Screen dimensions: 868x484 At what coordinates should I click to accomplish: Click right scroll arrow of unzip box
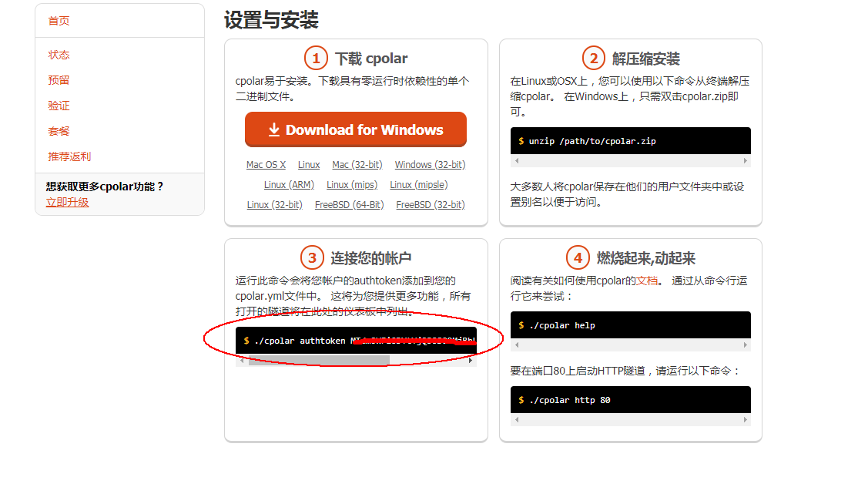(x=745, y=160)
